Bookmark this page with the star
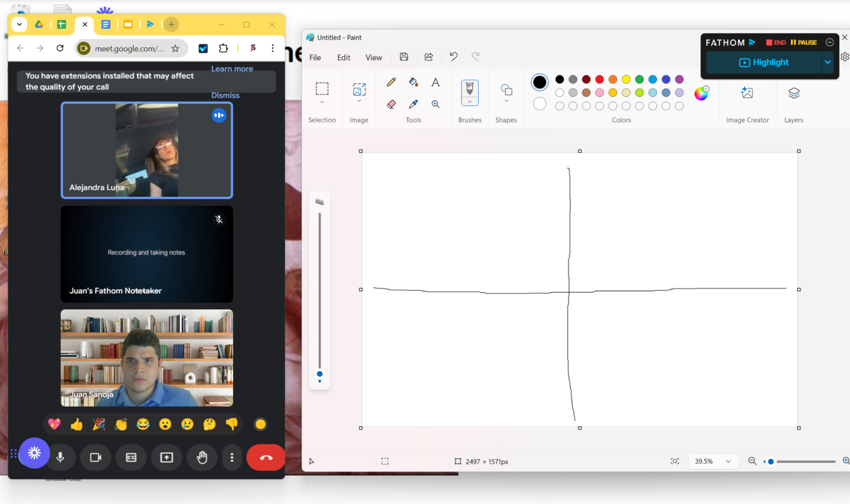 (x=175, y=48)
